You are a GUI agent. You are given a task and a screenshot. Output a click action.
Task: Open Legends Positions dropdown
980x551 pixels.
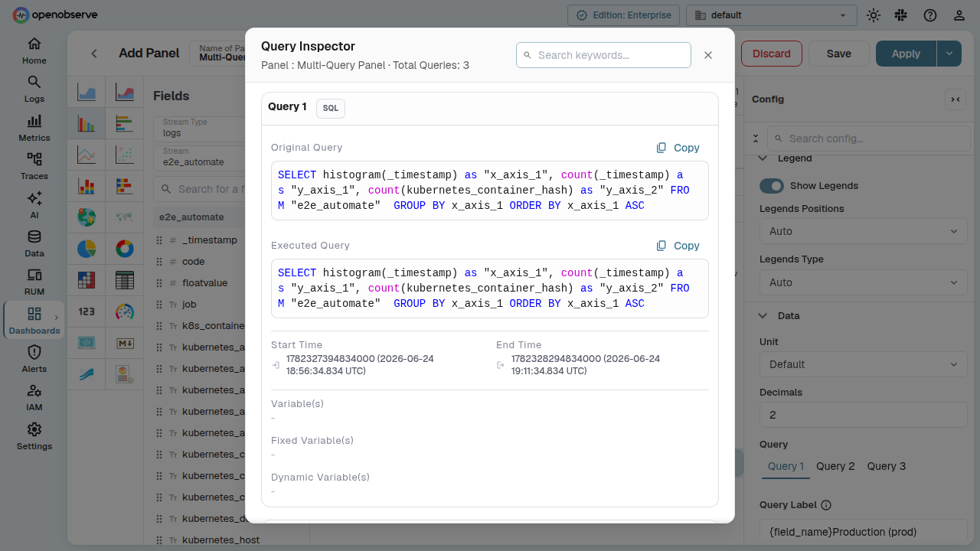[864, 231]
